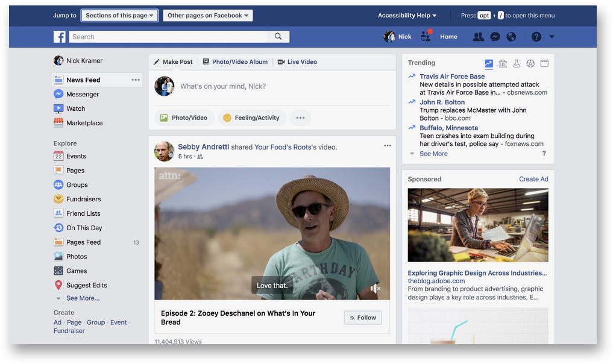Click Nick's profile picture in top bar
This screenshot has height=364, width=613.
point(389,37)
